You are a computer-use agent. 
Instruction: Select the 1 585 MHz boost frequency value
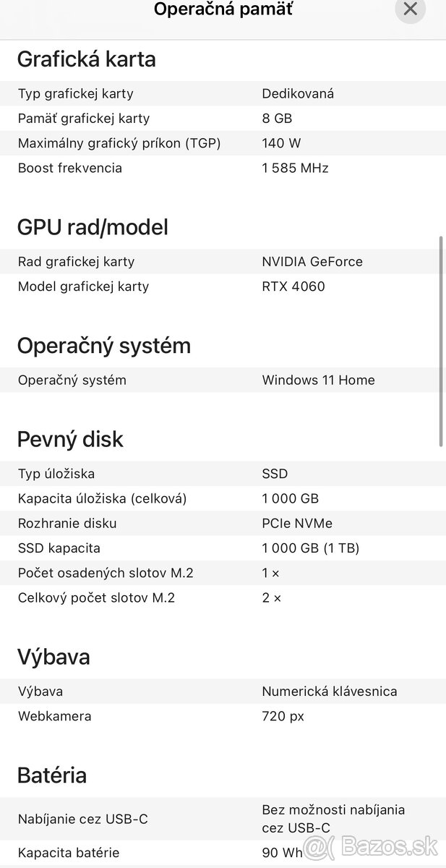[x=294, y=168]
